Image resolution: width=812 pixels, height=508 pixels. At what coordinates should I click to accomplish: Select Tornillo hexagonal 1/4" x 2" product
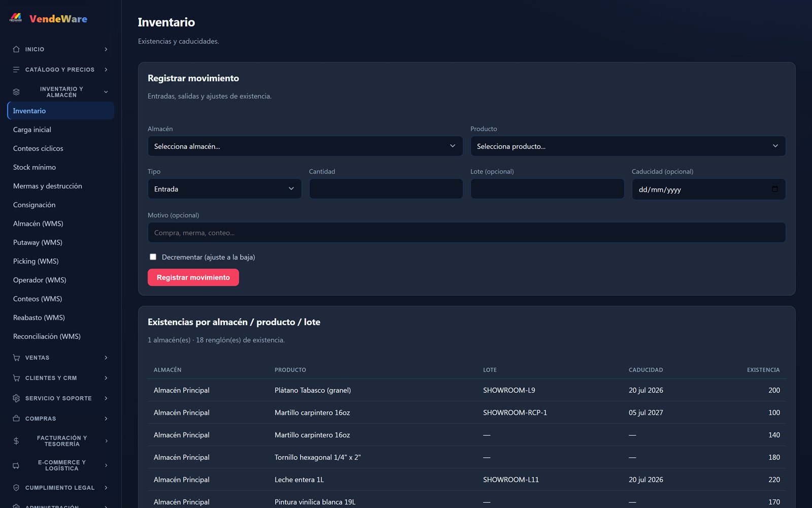pos(318,457)
